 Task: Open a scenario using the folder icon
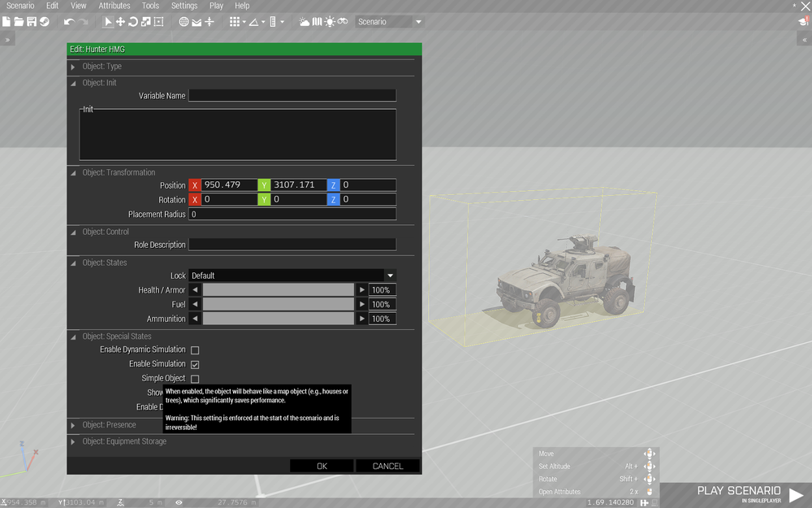(x=18, y=22)
